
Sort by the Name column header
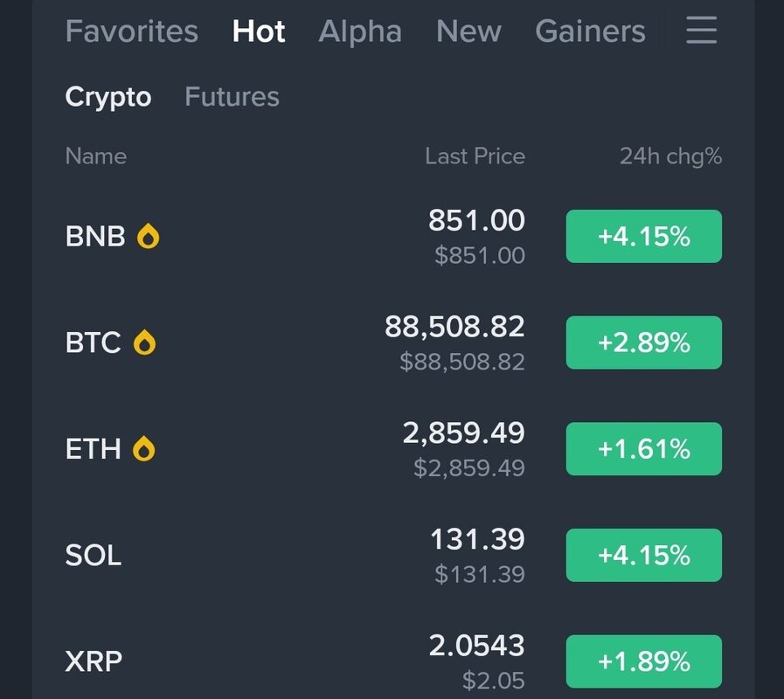96,156
